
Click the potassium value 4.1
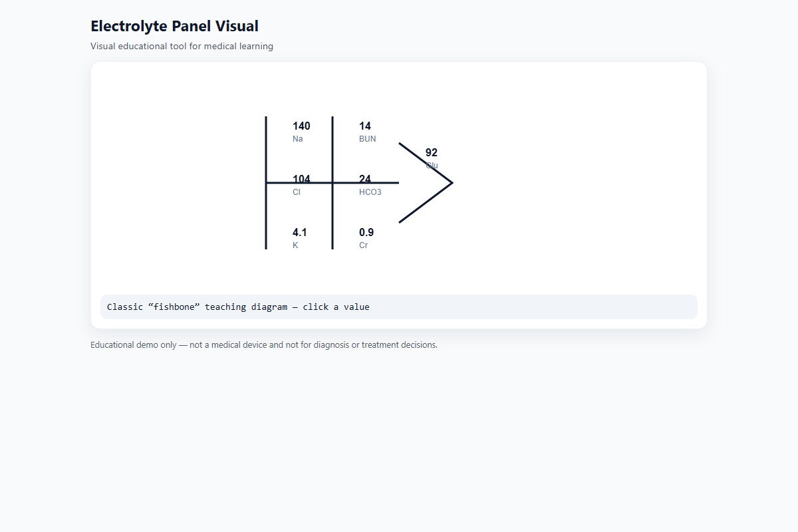(x=300, y=233)
